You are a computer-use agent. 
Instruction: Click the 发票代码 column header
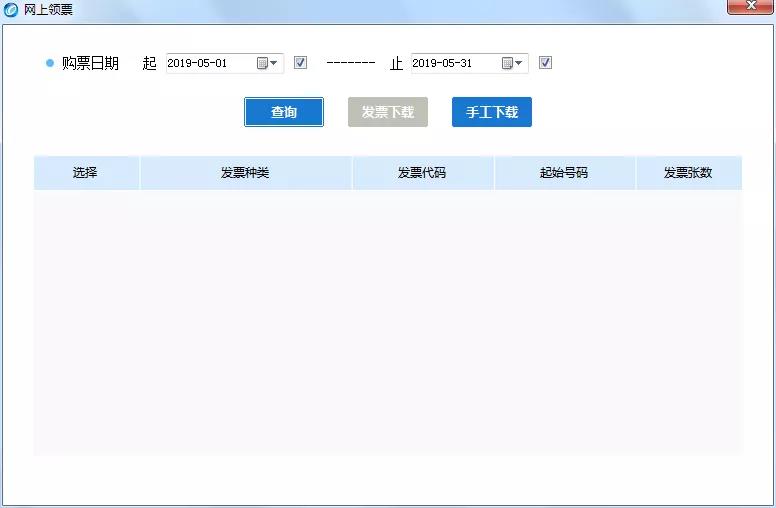click(422, 173)
